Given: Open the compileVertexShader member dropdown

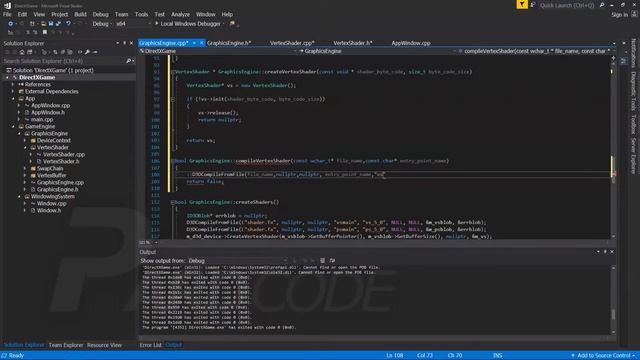Looking at the screenshot, I should point(534,51).
